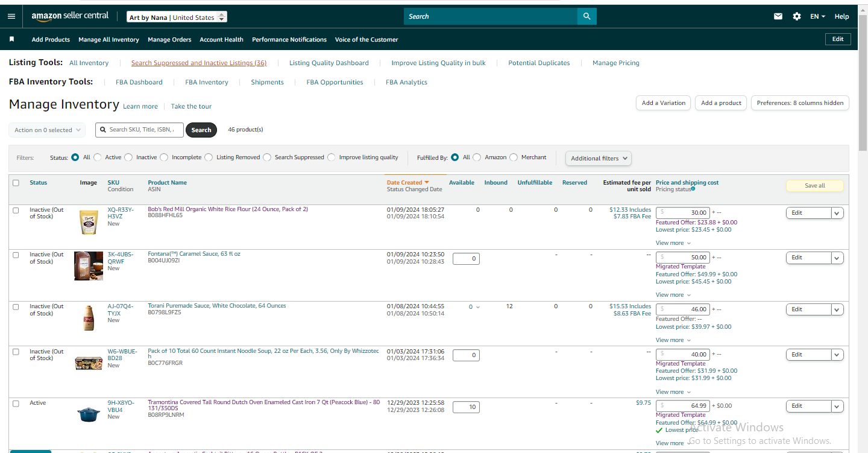The height and width of the screenshot is (453, 868).
Task: Open the settings gear icon
Action: [797, 16]
